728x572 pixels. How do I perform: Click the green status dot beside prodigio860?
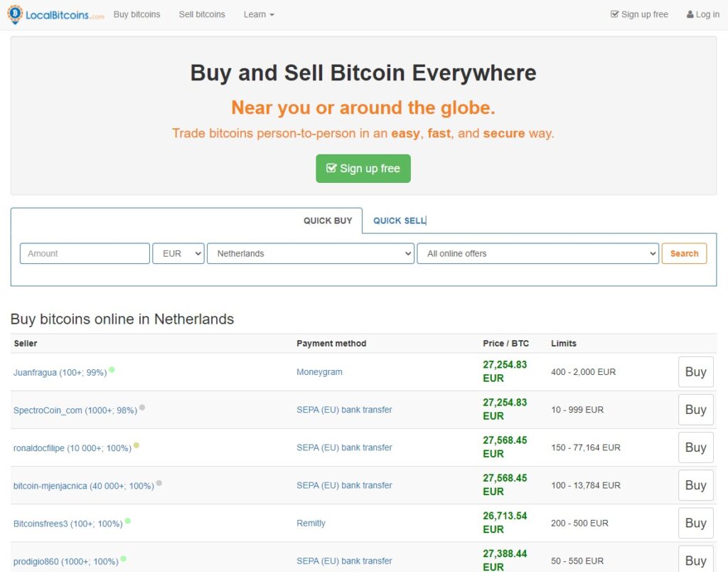[124, 558]
